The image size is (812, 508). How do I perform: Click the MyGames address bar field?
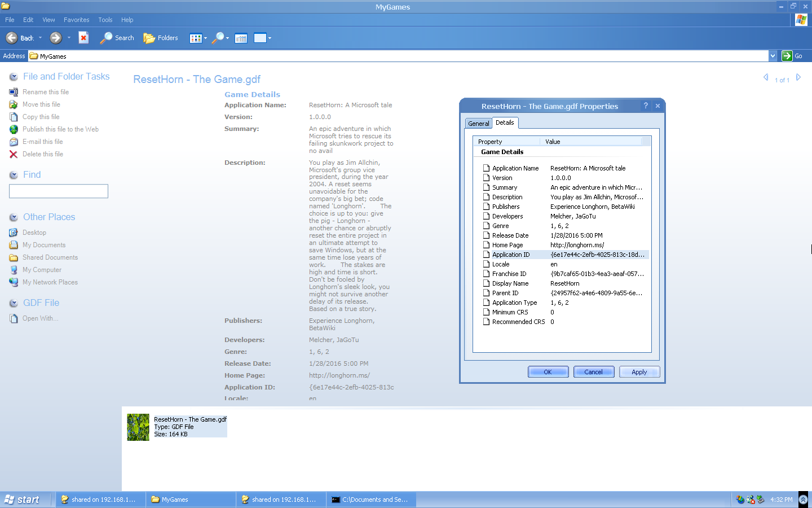pos(399,56)
